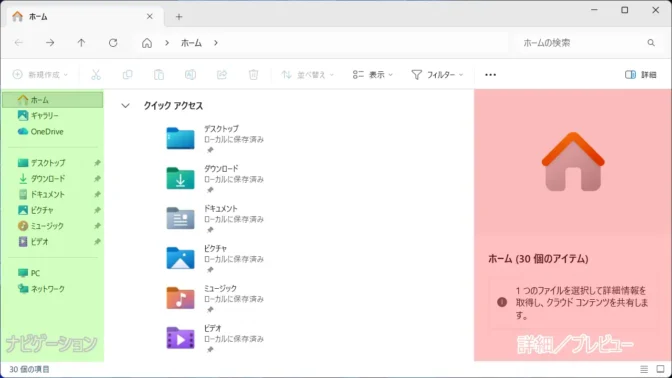Open the three-dot See more menu
This screenshot has height=378, width=672.
490,75
